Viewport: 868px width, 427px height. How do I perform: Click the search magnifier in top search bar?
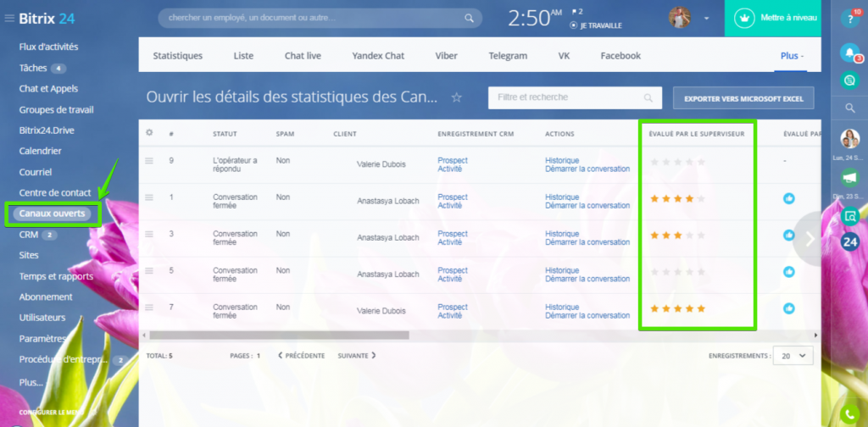pos(469,19)
